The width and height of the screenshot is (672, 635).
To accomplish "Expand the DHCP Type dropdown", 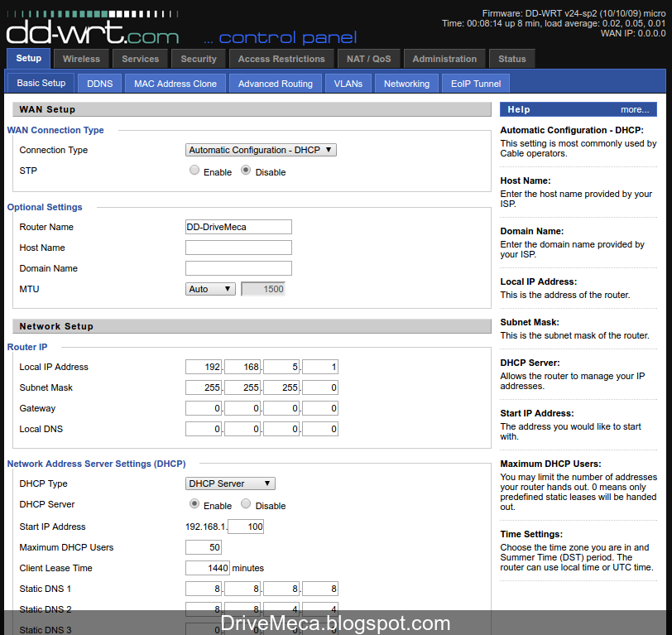I will (x=230, y=483).
